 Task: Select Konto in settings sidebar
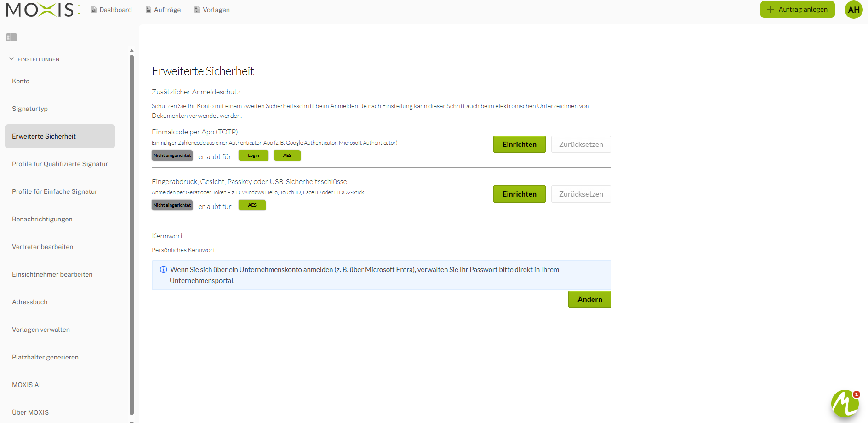(60, 81)
